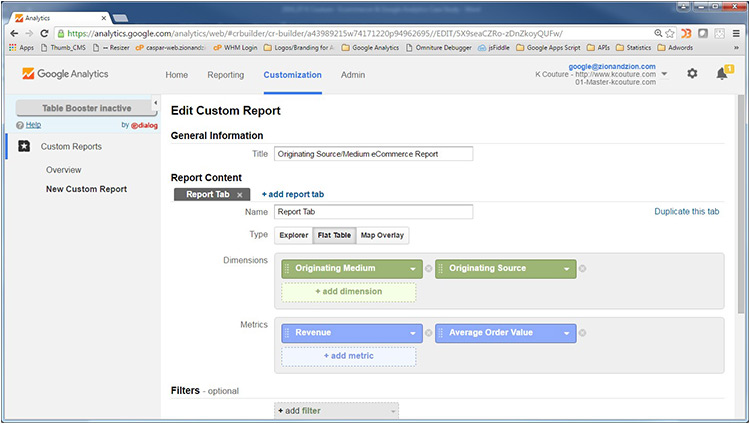Remove the Originating Source dimension
This screenshot has width=750, height=425.
point(582,269)
